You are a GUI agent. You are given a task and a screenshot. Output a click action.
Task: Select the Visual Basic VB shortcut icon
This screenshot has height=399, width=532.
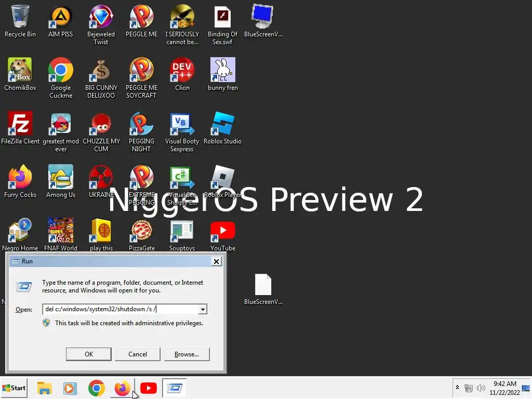pyautogui.click(x=182, y=132)
